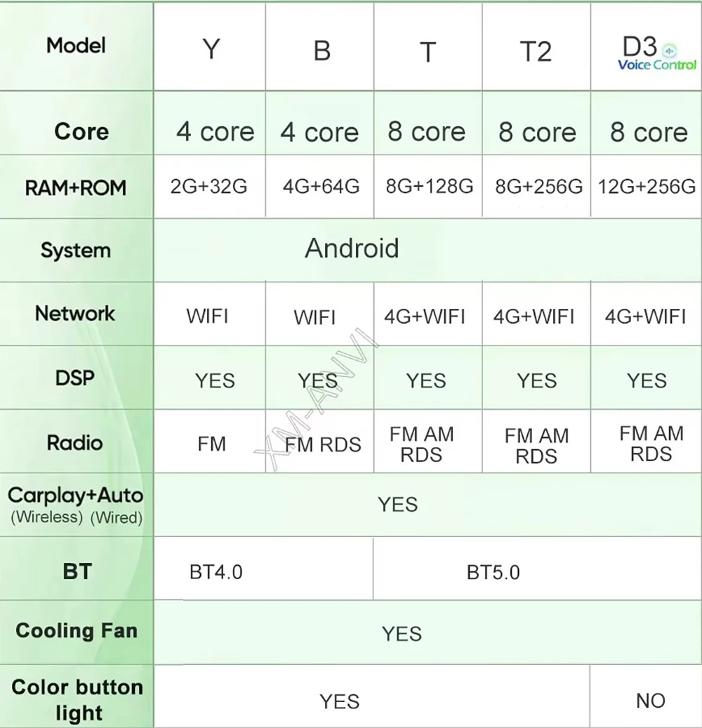Click NO in the Color button light row

pyautogui.click(x=650, y=700)
